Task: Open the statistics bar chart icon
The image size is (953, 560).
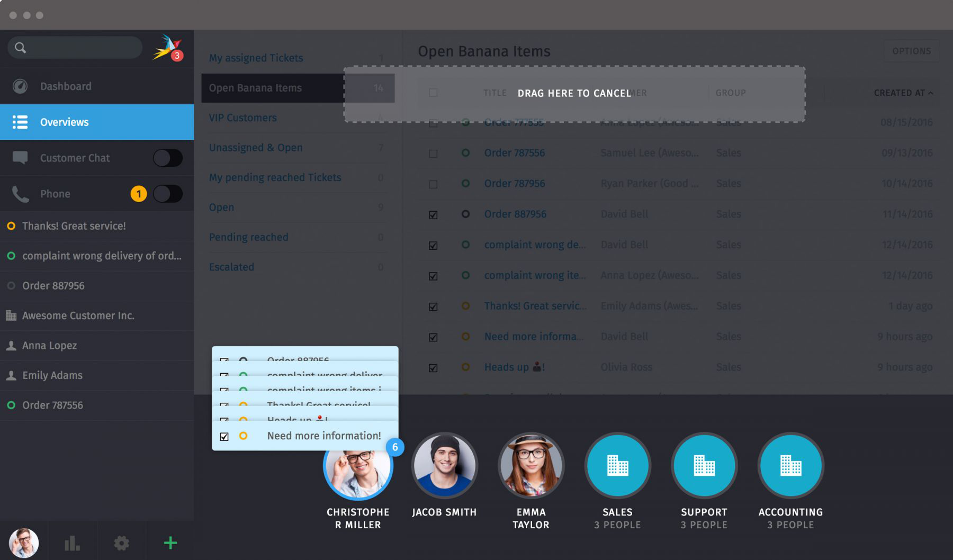Action: point(72,543)
